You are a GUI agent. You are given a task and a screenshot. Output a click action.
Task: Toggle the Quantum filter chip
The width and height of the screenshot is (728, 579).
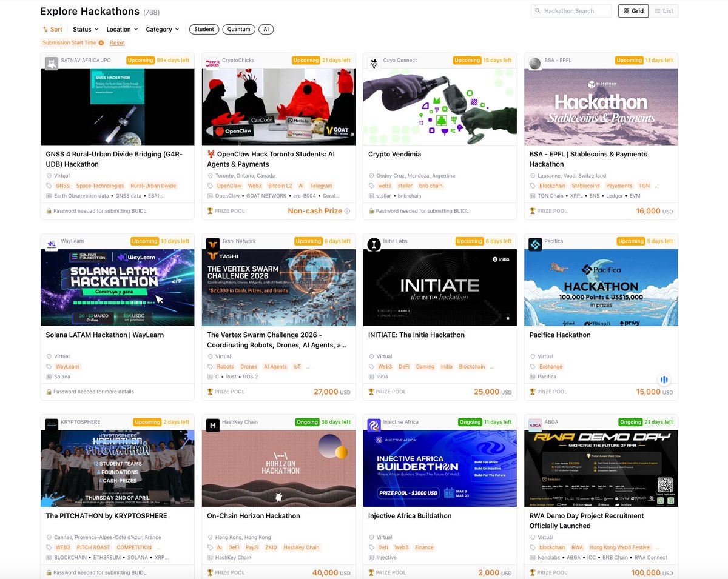tap(239, 29)
